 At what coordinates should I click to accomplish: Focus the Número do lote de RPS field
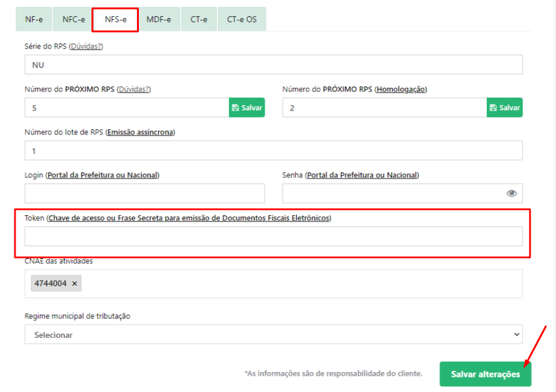pyautogui.click(x=273, y=151)
